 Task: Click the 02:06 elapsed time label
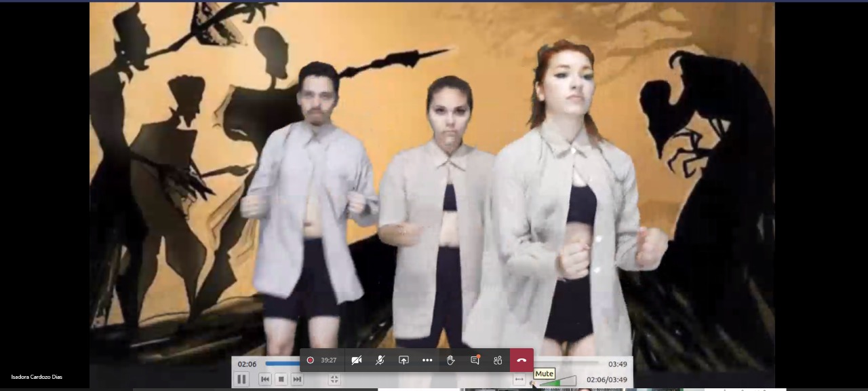click(247, 365)
